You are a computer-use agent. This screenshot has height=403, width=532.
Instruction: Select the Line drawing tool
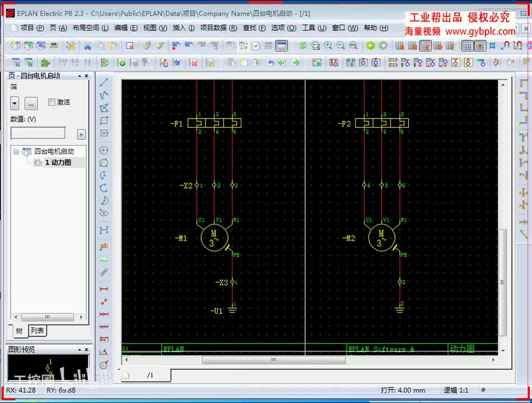point(104,82)
